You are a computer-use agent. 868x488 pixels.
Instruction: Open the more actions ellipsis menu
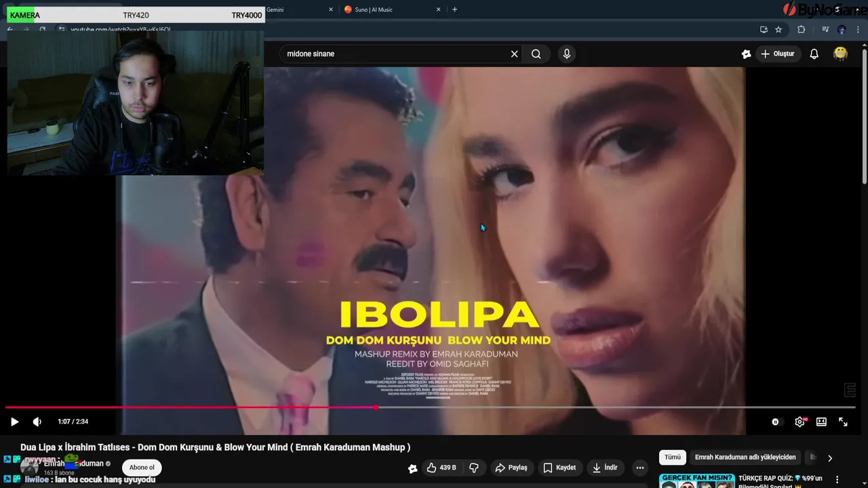[639, 468]
